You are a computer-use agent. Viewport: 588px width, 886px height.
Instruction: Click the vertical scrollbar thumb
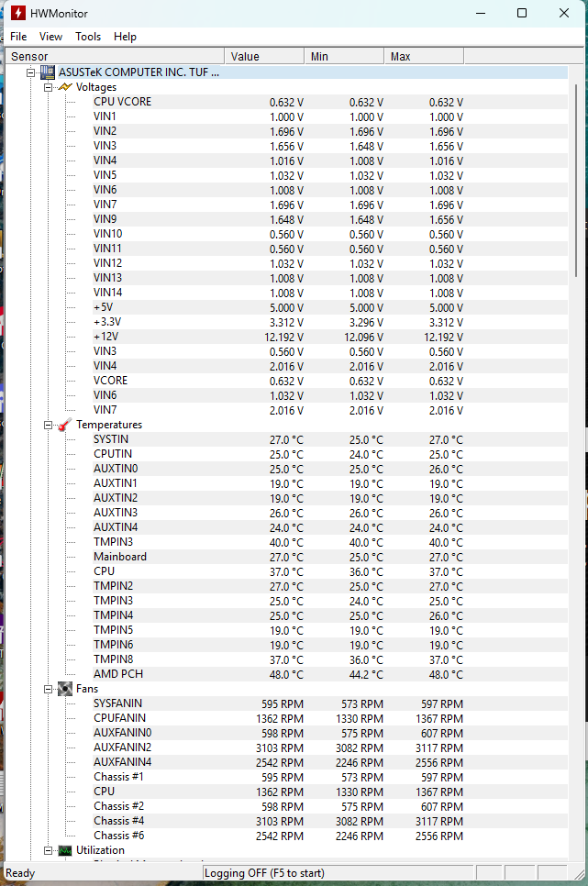(576, 181)
